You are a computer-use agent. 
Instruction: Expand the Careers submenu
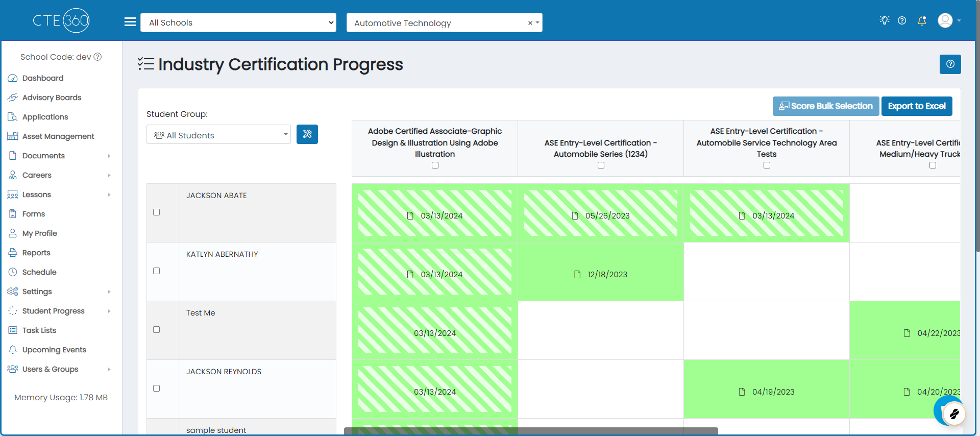pyautogui.click(x=109, y=175)
